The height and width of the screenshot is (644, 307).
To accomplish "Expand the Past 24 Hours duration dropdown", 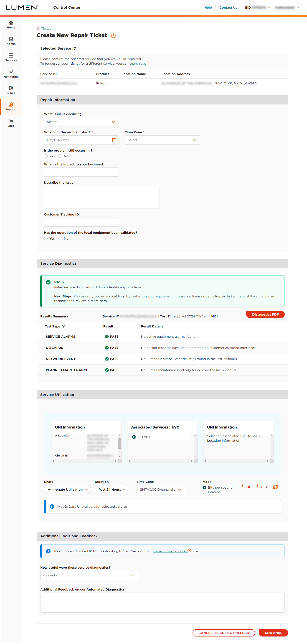I will pos(112,489).
